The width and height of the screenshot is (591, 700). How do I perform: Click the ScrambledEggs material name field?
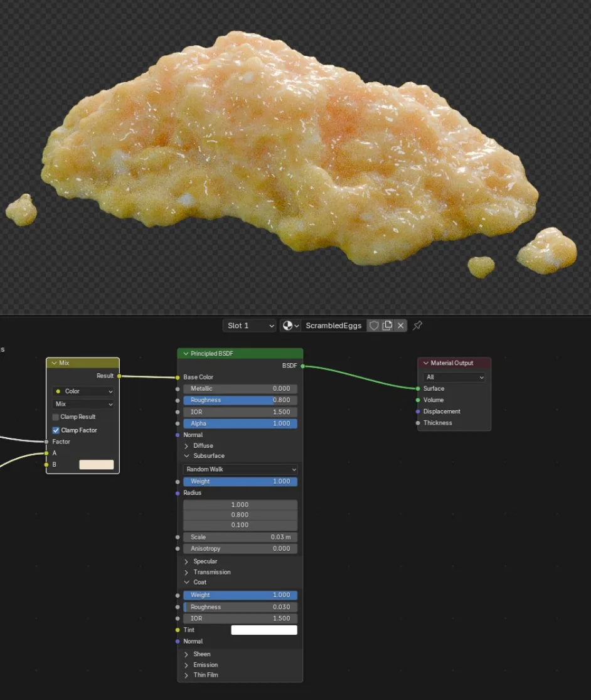click(x=333, y=326)
